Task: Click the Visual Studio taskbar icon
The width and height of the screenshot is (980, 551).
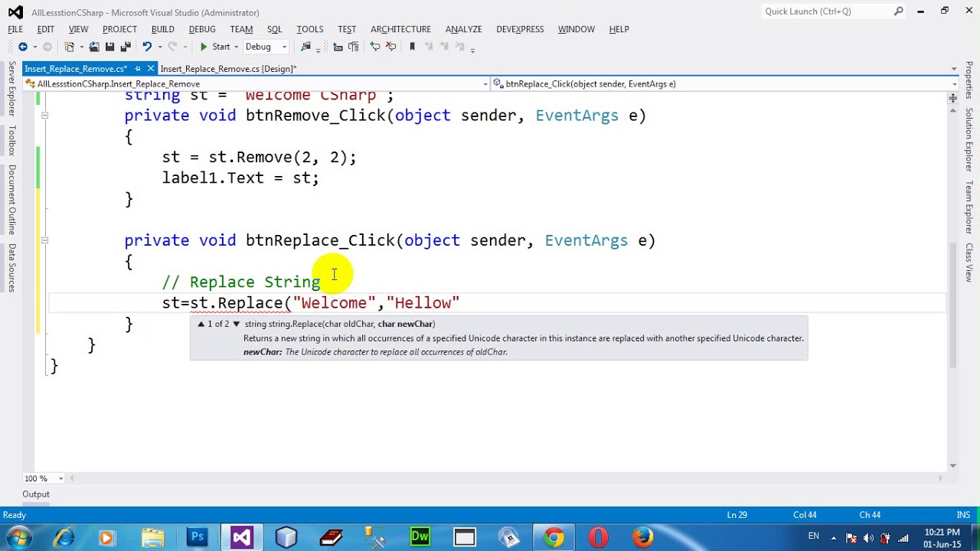Action: [242, 537]
